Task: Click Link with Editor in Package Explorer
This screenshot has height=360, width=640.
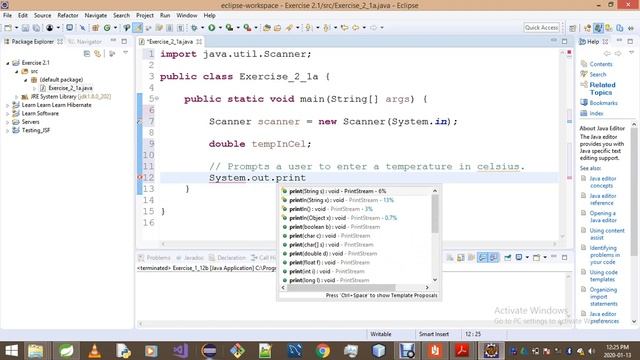Action: pos(98,53)
